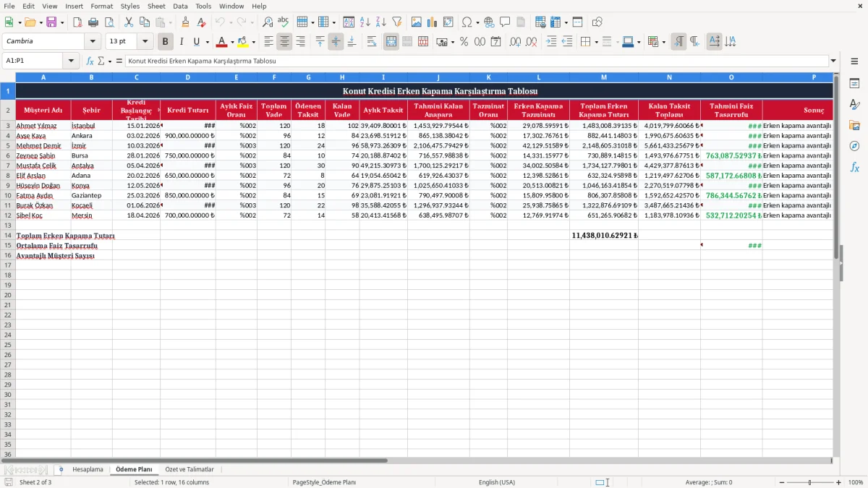Screen dimensions: 868x488
Task: Open the Save button dropdown arrow
Action: pos(61,22)
